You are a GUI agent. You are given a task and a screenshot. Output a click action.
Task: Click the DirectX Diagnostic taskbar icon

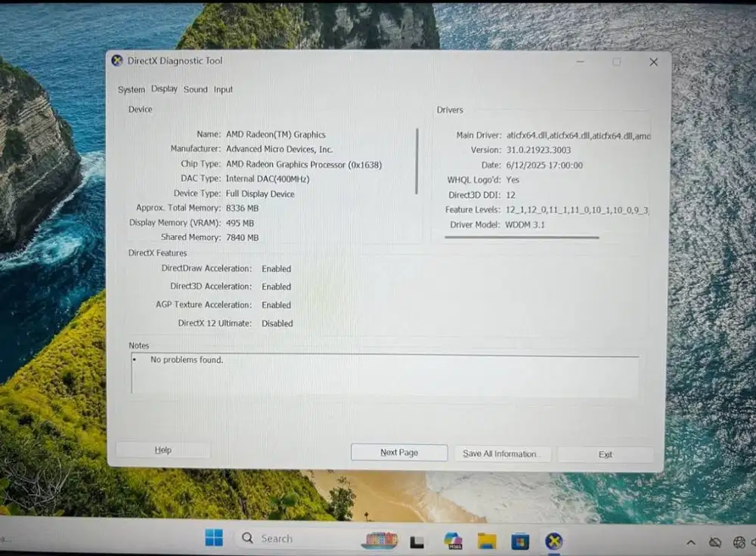click(x=553, y=542)
